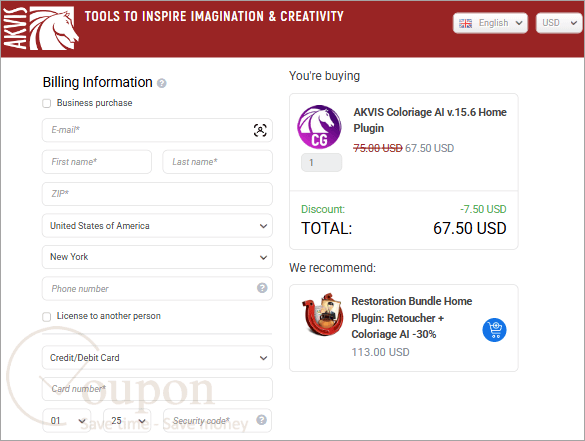The width and height of the screenshot is (585, 441).
Task: Open the USD currency dropdown
Action: pyautogui.click(x=559, y=23)
